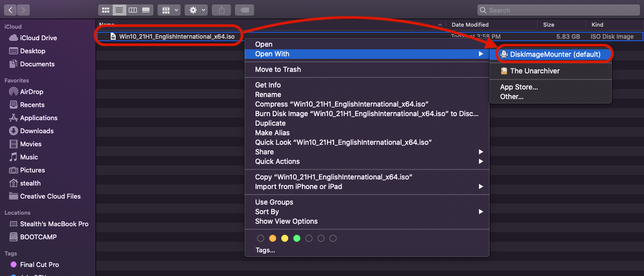
Task: Choose App Store… in Open With submenu
Action: point(550,87)
